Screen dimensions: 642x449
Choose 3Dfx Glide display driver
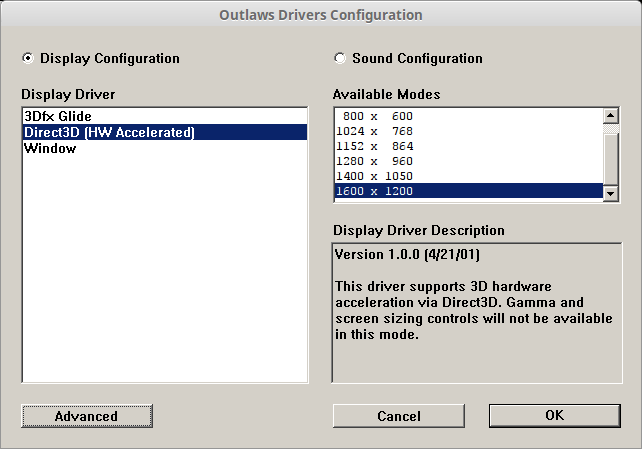click(x=165, y=116)
